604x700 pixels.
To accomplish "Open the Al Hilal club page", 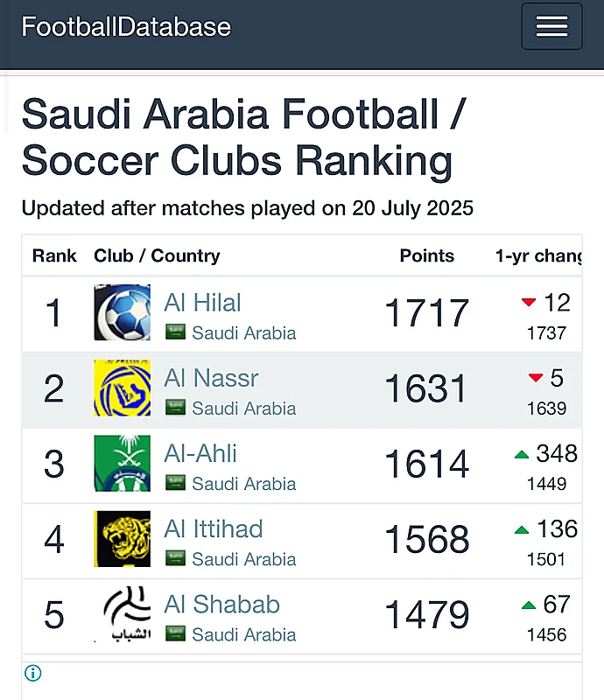I will pos(202,303).
